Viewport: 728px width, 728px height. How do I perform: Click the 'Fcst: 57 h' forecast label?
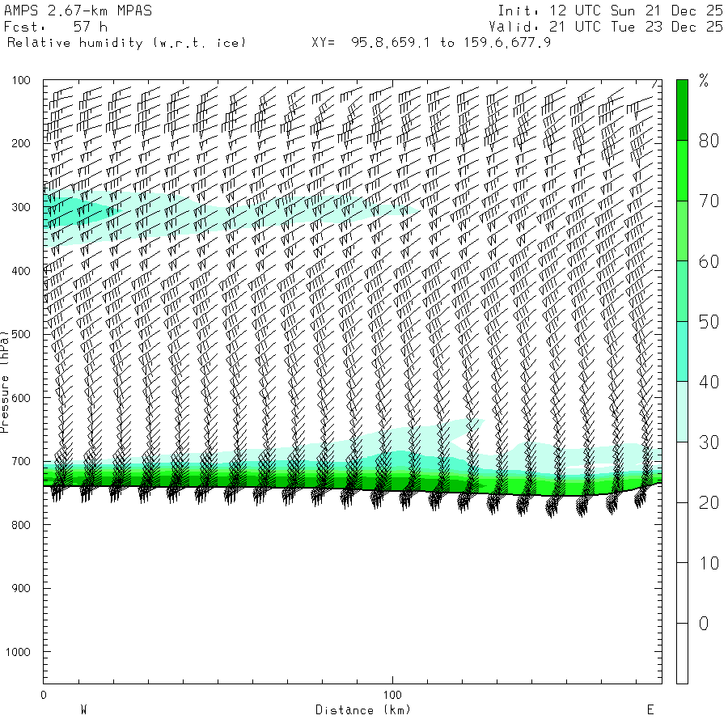point(56,27)
